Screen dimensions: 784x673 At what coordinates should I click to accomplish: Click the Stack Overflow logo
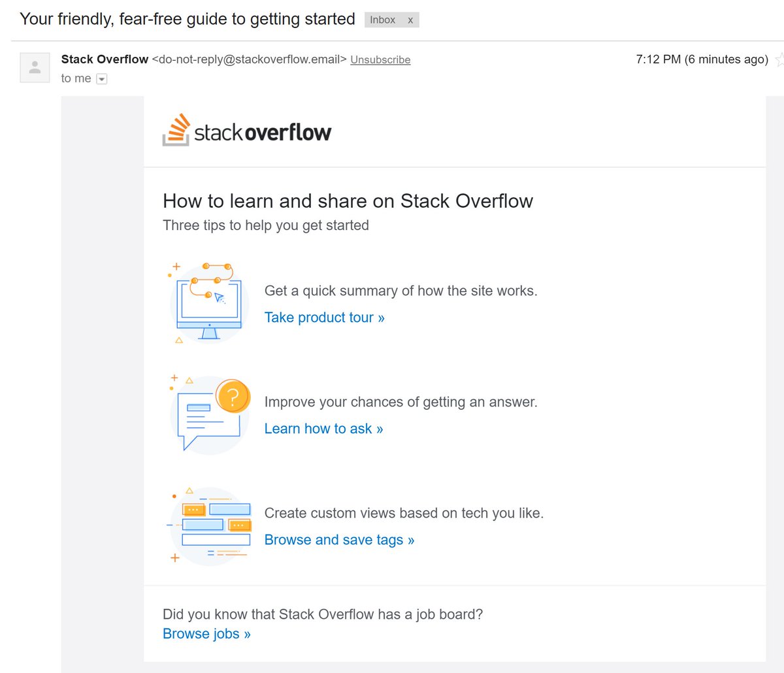[x=247, y=131]
